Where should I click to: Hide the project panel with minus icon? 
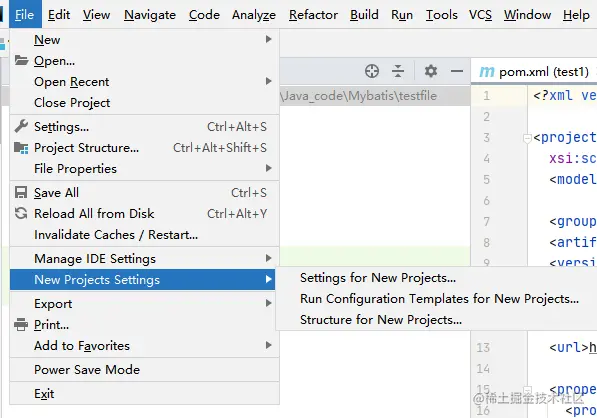coord(457,71)
